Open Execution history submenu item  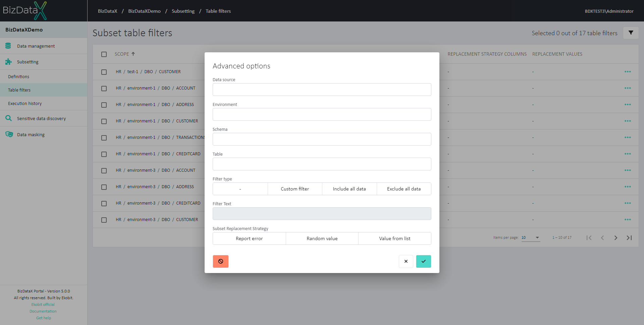[44, 103]
